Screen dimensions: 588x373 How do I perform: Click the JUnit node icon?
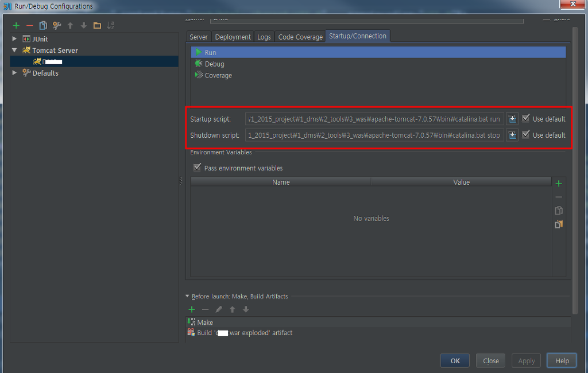click(26, 39)
